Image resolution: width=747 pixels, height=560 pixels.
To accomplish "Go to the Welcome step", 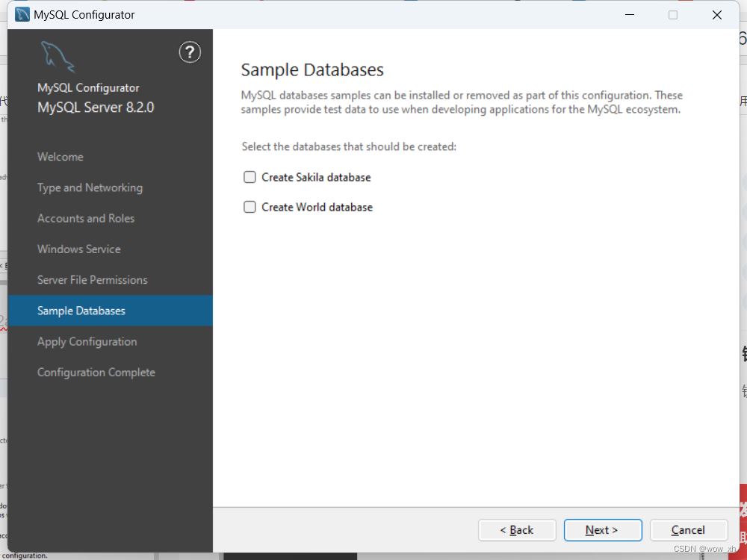I will (61, 157).
